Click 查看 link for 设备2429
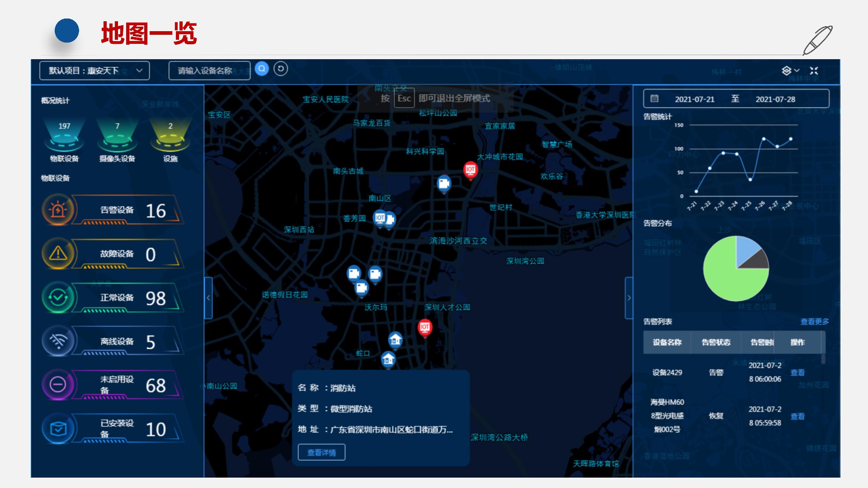868x488 pixels. point(797,372)
